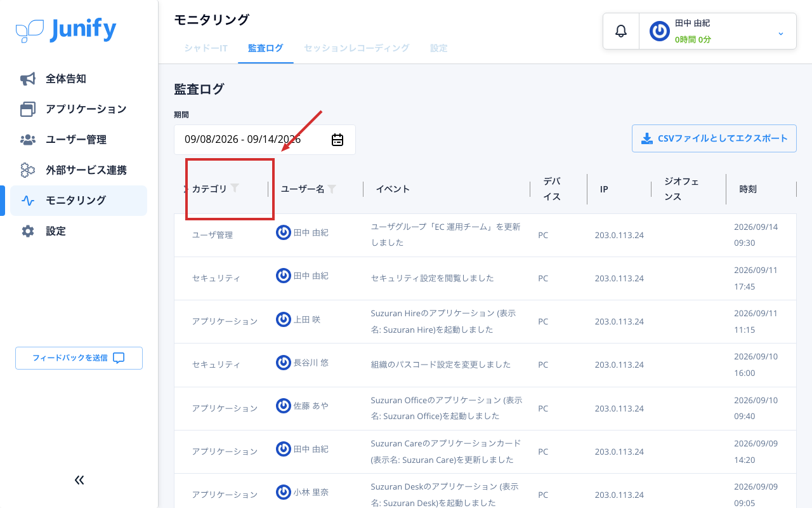Image resolution: width=812 pixels, height=508 pixels.
Task: Click the 期間 date range field
Action: [x=265, y=140]
